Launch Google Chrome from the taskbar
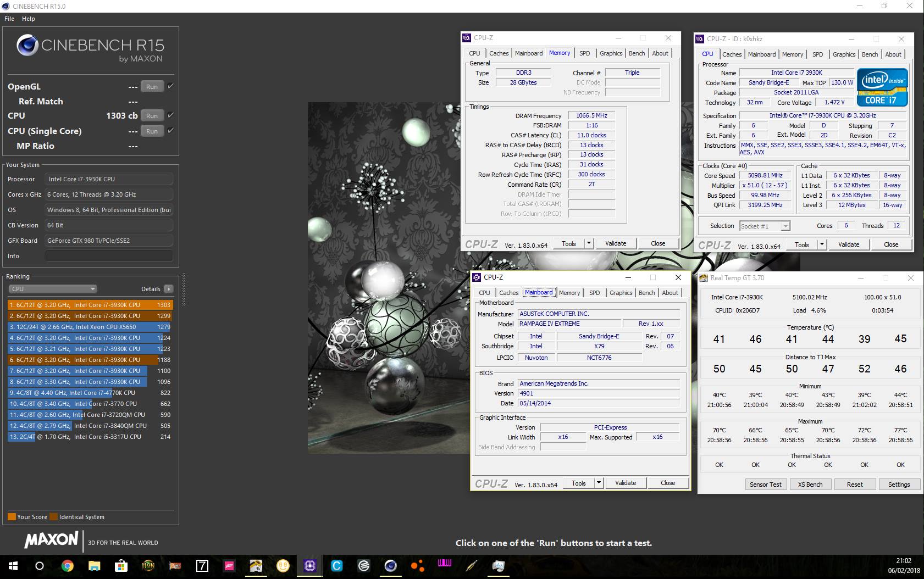Viewport: 924px width, 579px height. (x=67, y=565)
